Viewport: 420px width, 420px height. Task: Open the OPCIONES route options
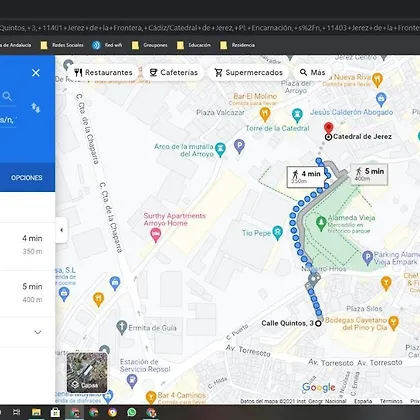coord(27,178)
